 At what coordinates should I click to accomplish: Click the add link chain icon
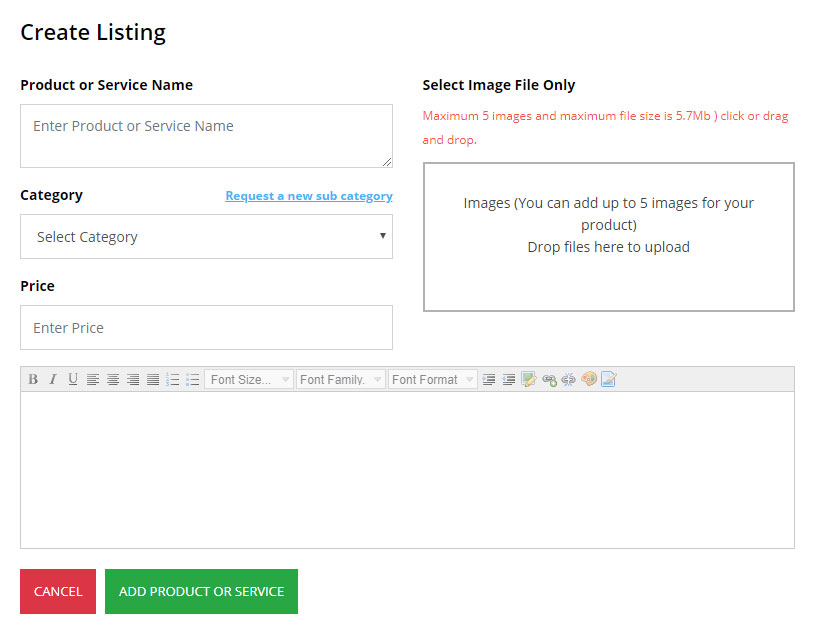click(549, 380)
